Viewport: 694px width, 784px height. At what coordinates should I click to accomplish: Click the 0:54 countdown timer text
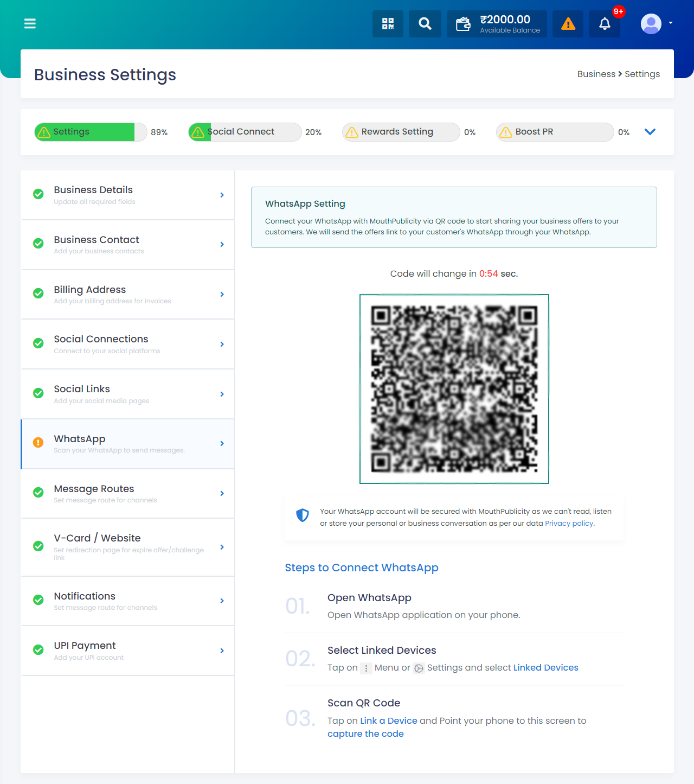pos(489,273)
